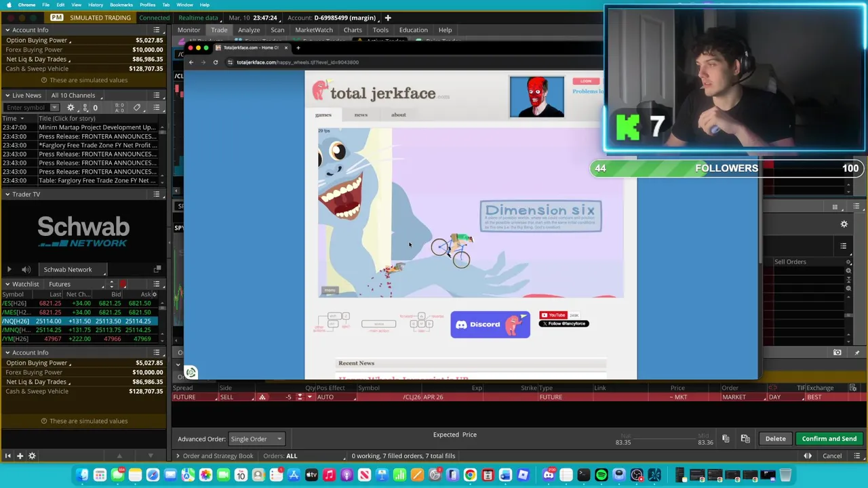The height and width of the screenshot is (488, 868).
Task: Play the Trader TV stream
Action: coord(9,270)
